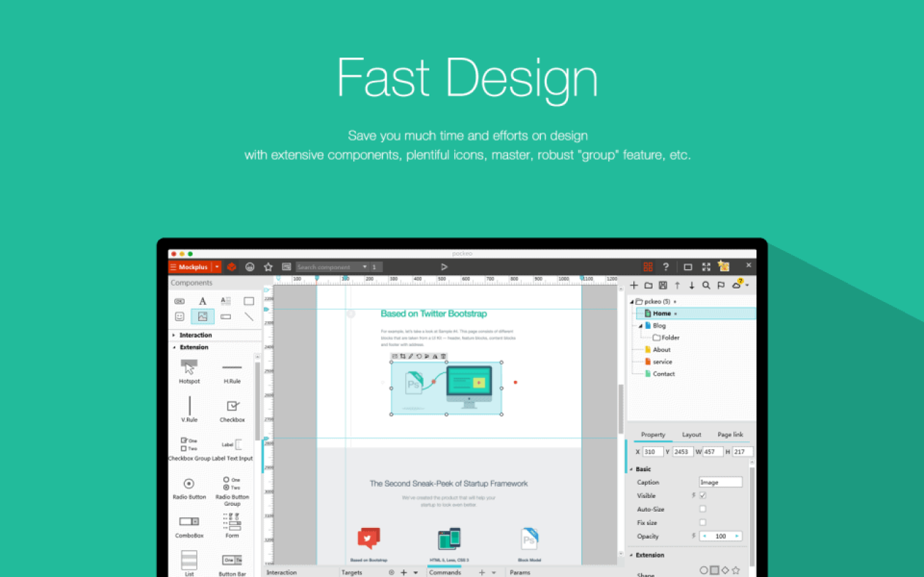Open cloud sync in the project panel
Viewport: 924px width, 577px height.
tap(736, 285)
